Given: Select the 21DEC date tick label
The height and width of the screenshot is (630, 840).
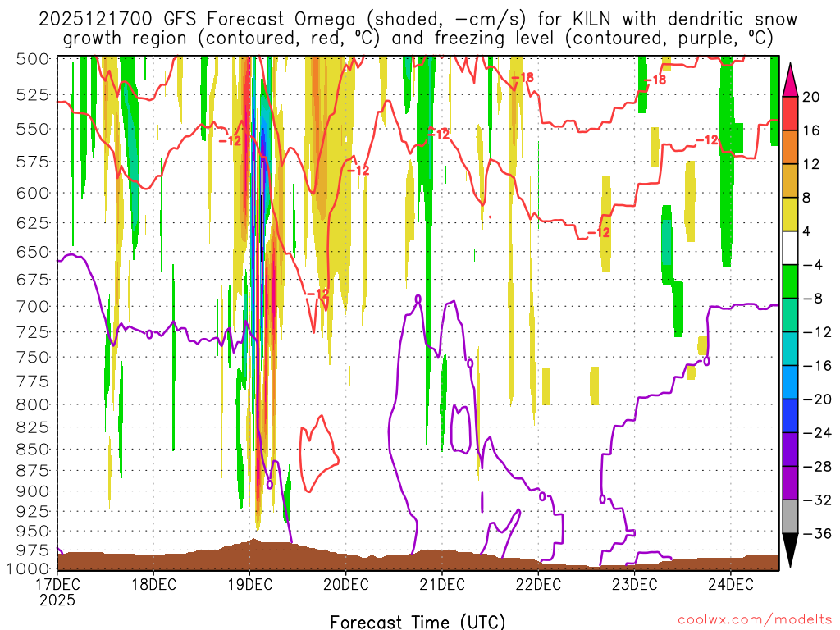Looking at the screenshot, I should pos(442,584).
